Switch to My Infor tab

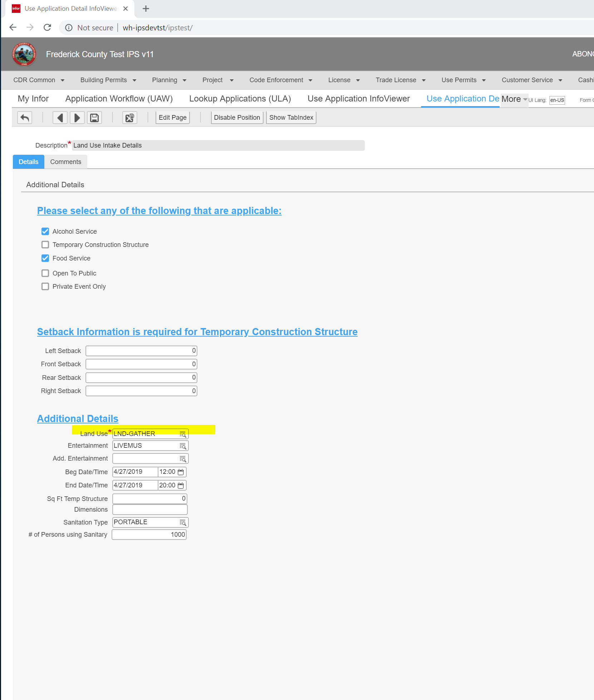click(x=33, y=99)
